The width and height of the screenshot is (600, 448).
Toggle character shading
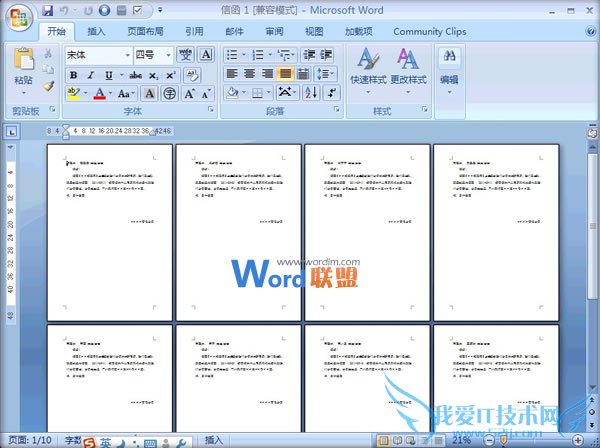tap(149, 93)
